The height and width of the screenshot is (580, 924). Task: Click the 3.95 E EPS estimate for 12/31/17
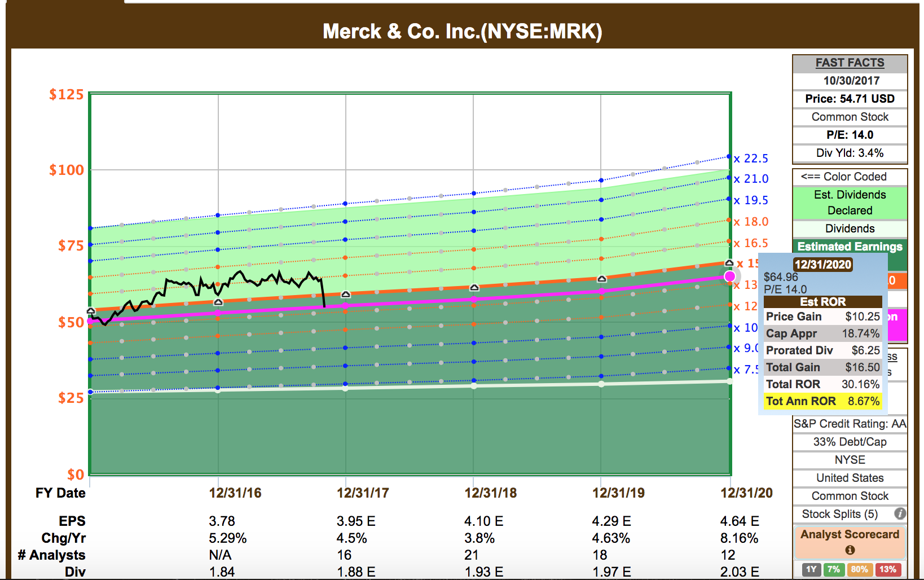pyautogui.click(x=356, y=521)
